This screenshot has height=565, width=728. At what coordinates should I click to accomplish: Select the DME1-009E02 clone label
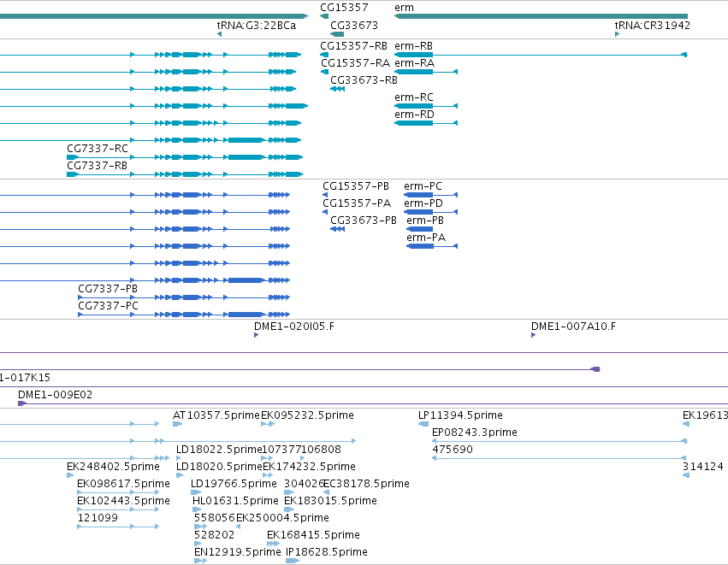56,395
